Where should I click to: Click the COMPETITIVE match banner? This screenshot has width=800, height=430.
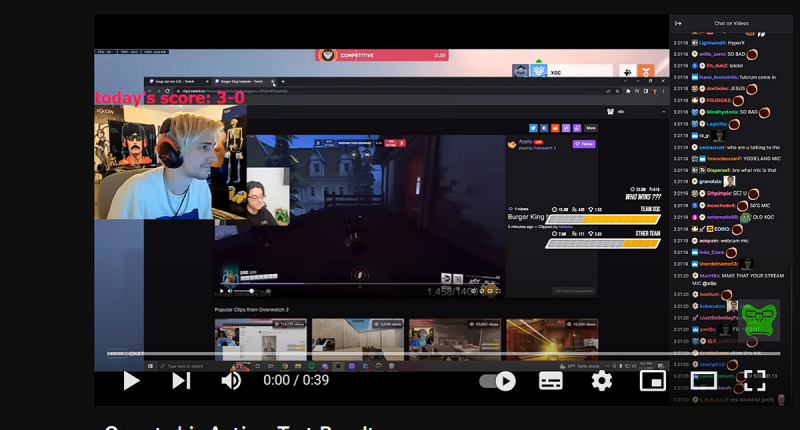(382, 55)
